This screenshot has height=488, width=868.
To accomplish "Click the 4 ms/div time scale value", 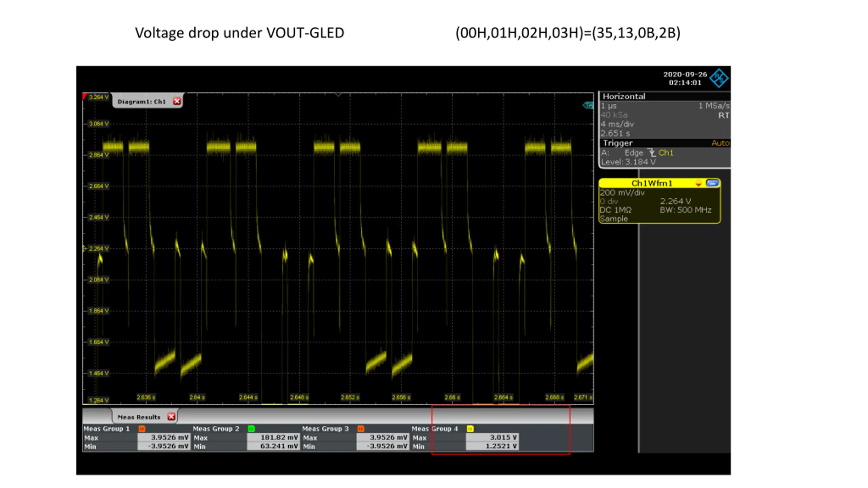I will [x=617, y=124].
